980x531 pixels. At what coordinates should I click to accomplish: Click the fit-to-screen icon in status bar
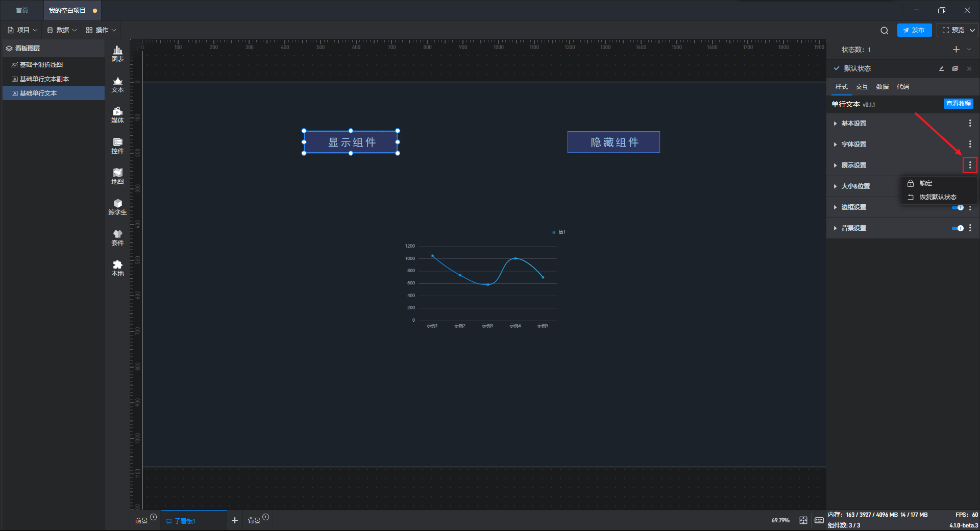pyautogui.click(x=803, y=520)
